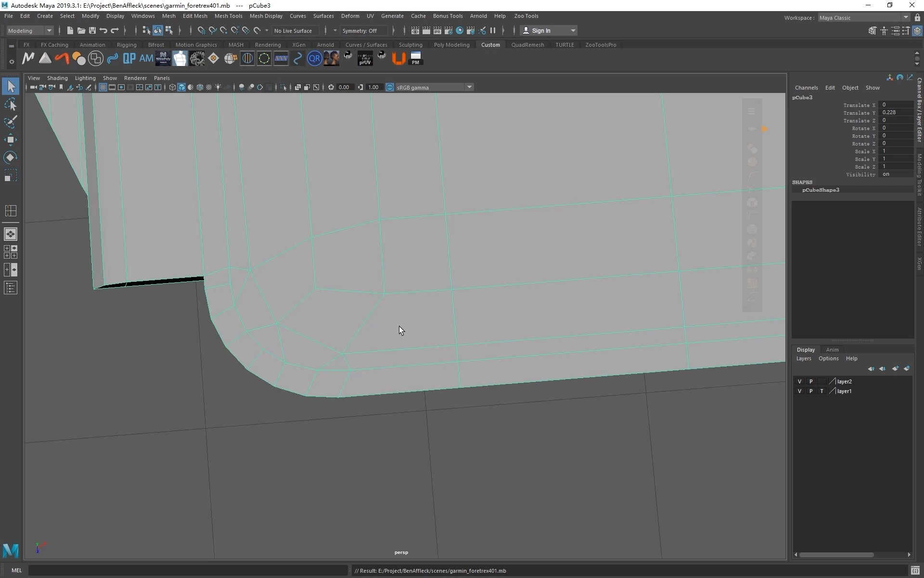
Task: Open the Script Editor from the bottom-right corner
Action: pos(916,570)
